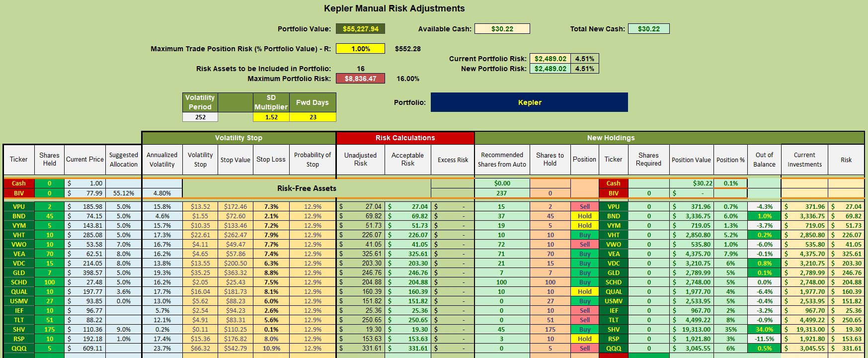Viewport: 868px width, 358px height.
Task: Select the Suggested Allocation column header
Action: (123, 160)
